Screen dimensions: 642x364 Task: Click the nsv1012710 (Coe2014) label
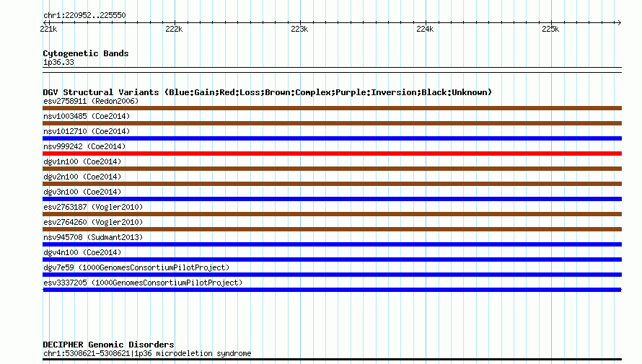click(87, 131)
